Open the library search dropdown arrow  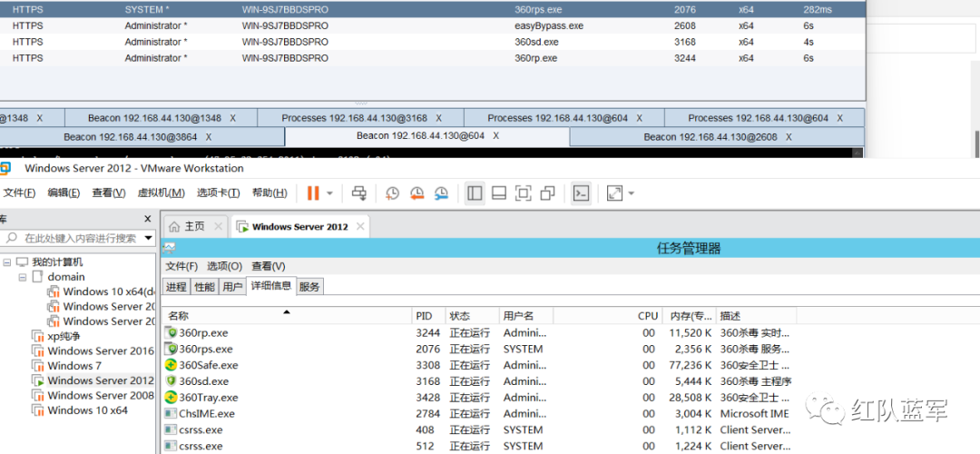(x=148, y=238)
